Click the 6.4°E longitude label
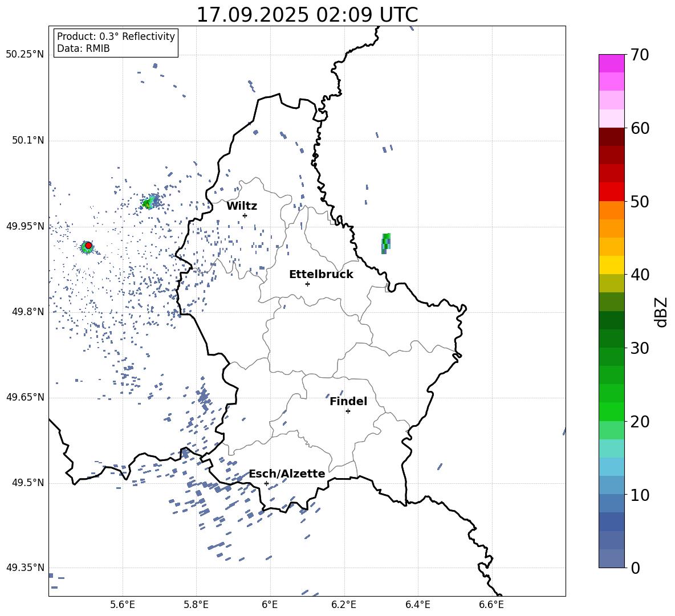 pos(417,605)
